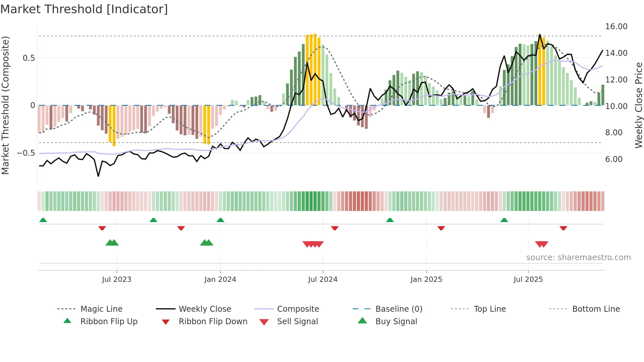Click the sell signal cluster near Jul 2025
The height and width of the screenshot is (362, 644).
541,244
